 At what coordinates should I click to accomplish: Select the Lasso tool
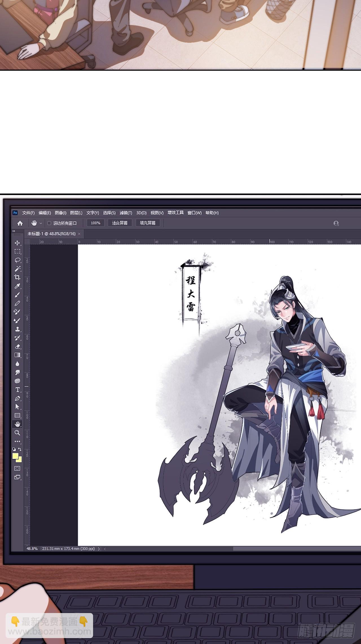point(17,260)
